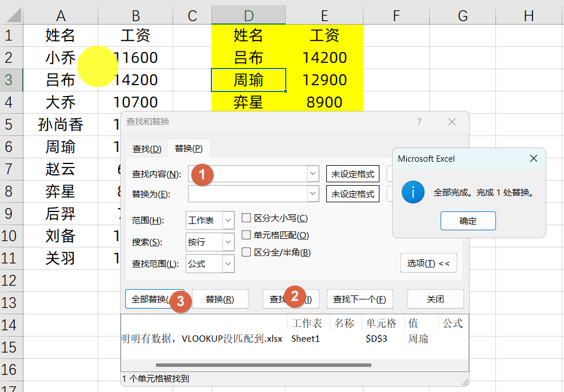The height and width of the screenshot is (392, 564).
Task: Click the 全部替换 button
Action: (154, 299)
